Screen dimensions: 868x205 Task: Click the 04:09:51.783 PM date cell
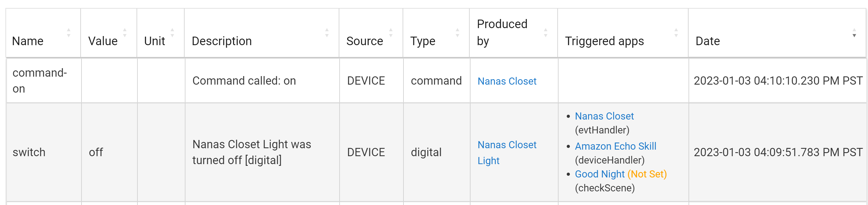(778, 152)
